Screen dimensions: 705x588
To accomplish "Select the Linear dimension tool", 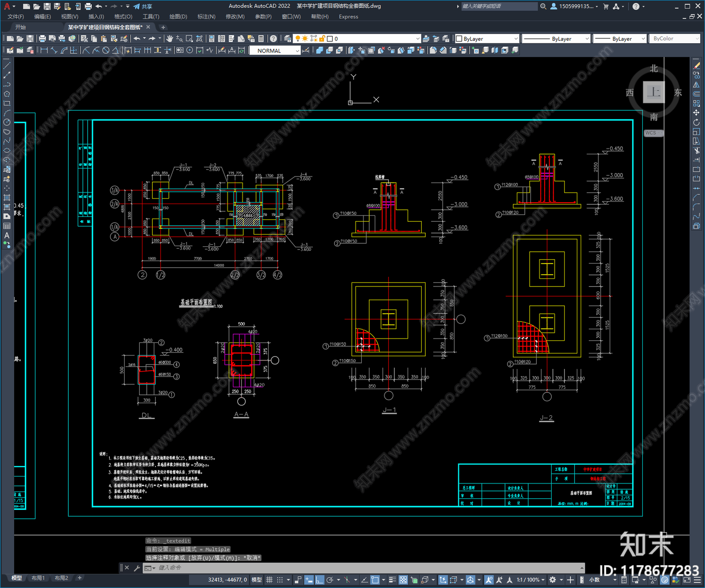I will coord(44,50).
